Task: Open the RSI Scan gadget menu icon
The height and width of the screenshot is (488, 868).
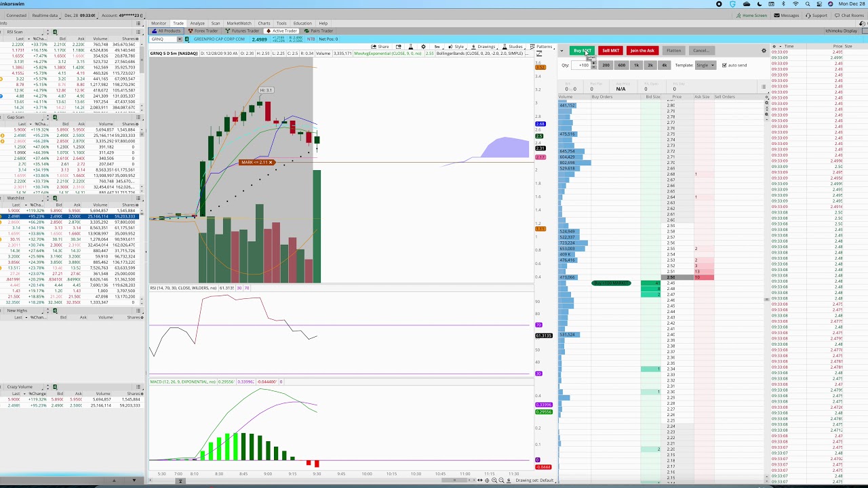Action: click(139, 32)
